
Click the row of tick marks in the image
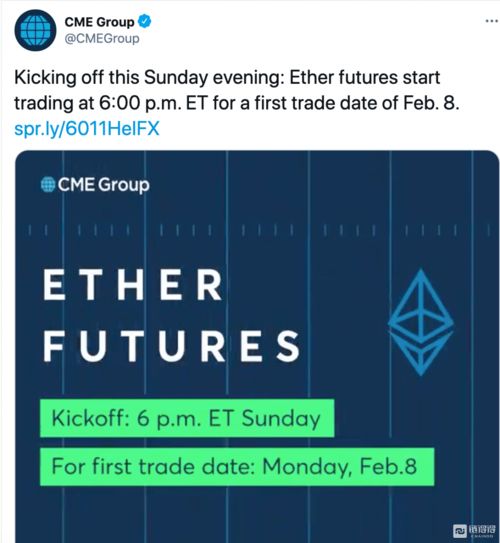click(x=259, y=230)
